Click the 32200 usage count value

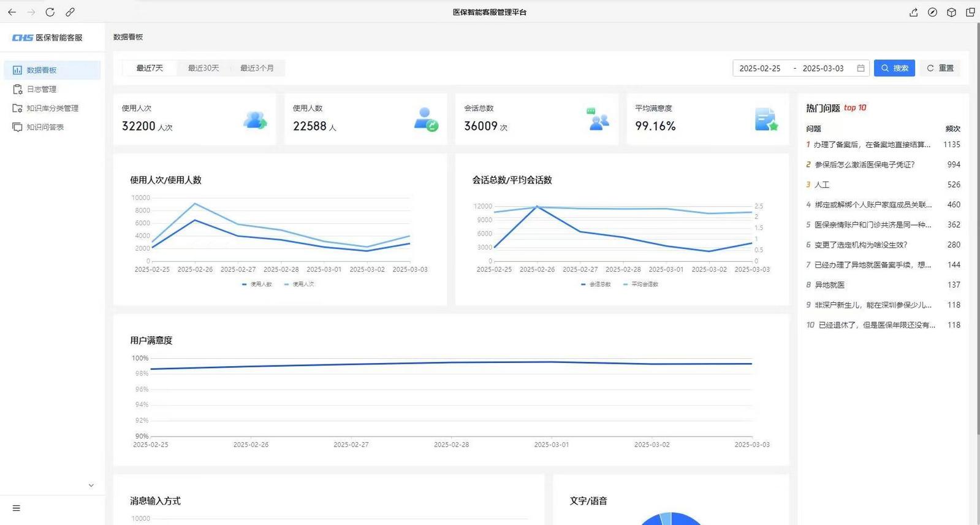click(x=139, y=126)
